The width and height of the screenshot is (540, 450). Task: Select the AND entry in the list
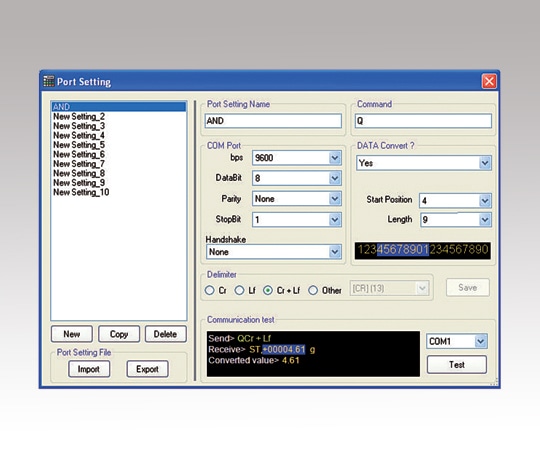click(119, 107)
